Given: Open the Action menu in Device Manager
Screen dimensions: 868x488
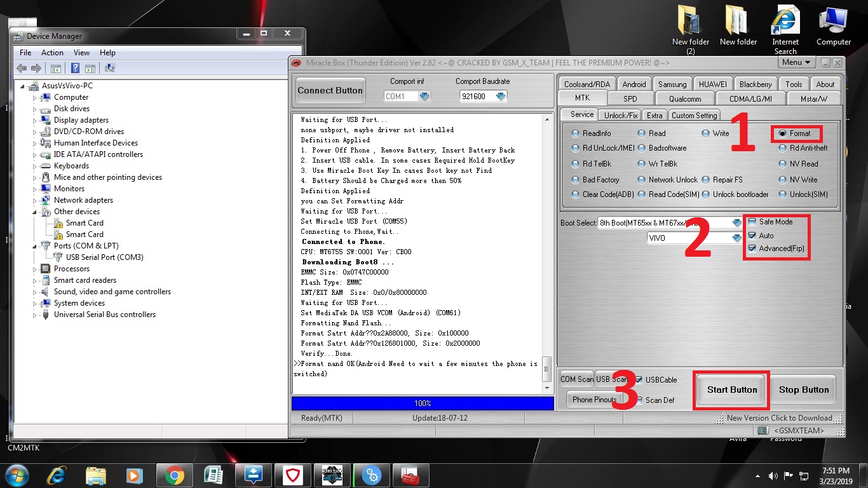Looking at the screenshot, I should click(52, 53).
